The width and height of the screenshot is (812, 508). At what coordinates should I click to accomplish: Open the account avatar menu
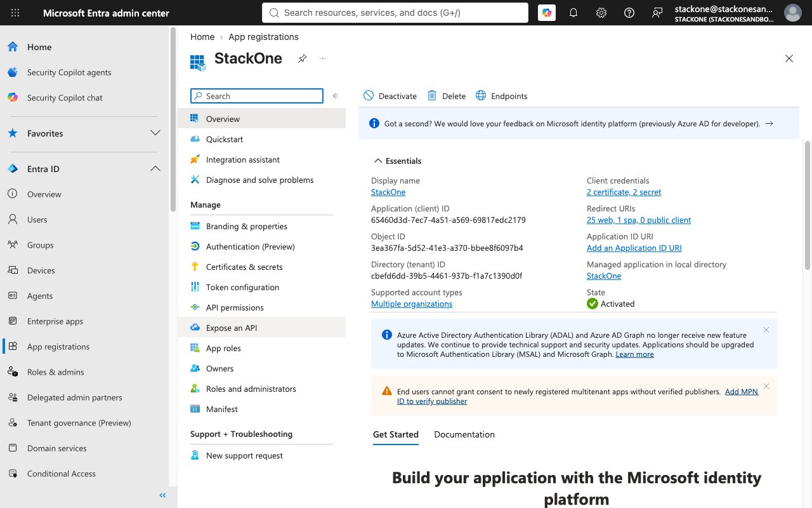[793, 13]
